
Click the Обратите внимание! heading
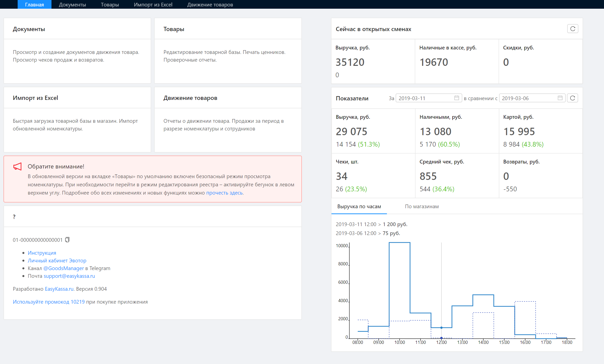click(56, 166)
